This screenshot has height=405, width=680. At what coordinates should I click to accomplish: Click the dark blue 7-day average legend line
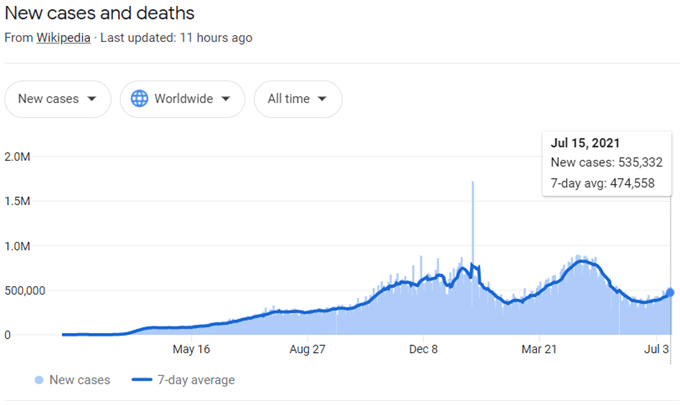coord(142,380)
